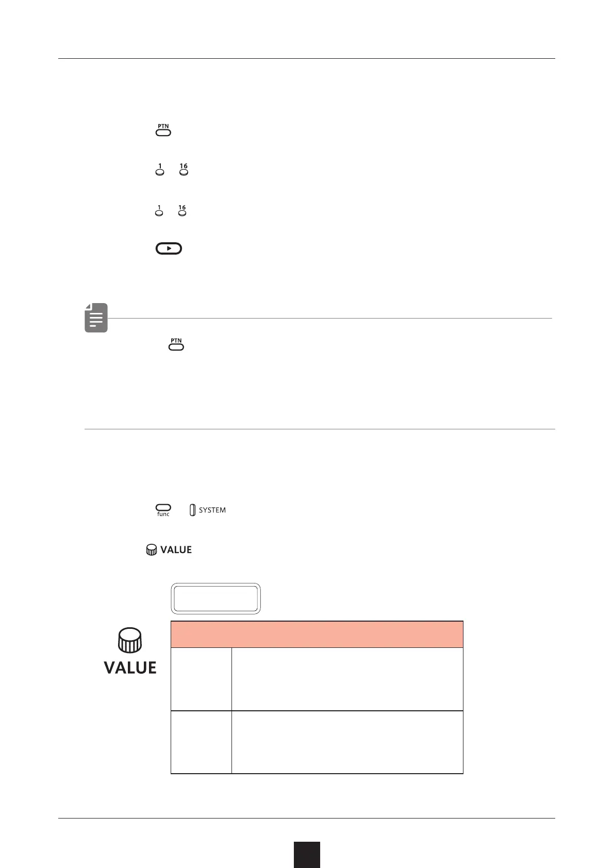This screenshot has height=868, width=614.
Task: Select the second row's wide right cell
Action: coord(347,742)
